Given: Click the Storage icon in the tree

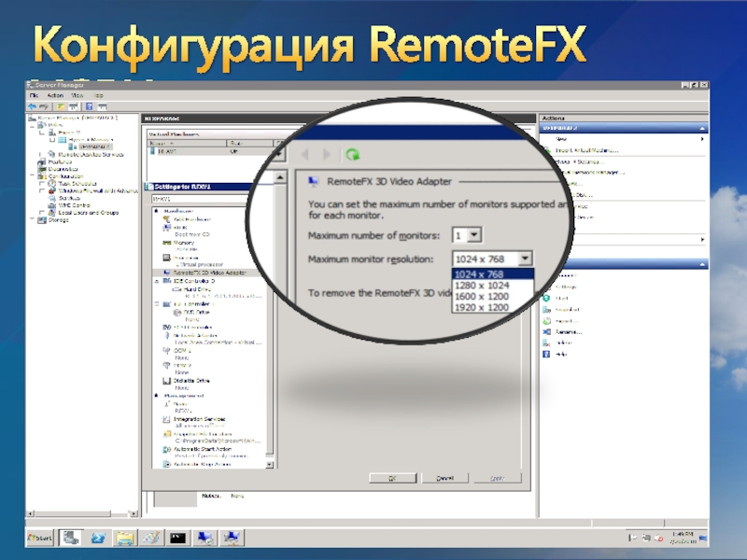Looking at the screenshot, I should 42,220.
